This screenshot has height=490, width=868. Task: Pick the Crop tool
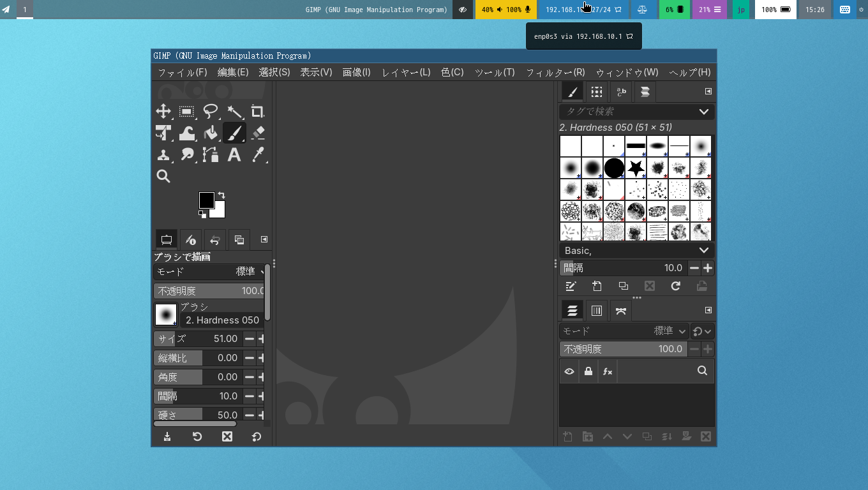point(257,112)
